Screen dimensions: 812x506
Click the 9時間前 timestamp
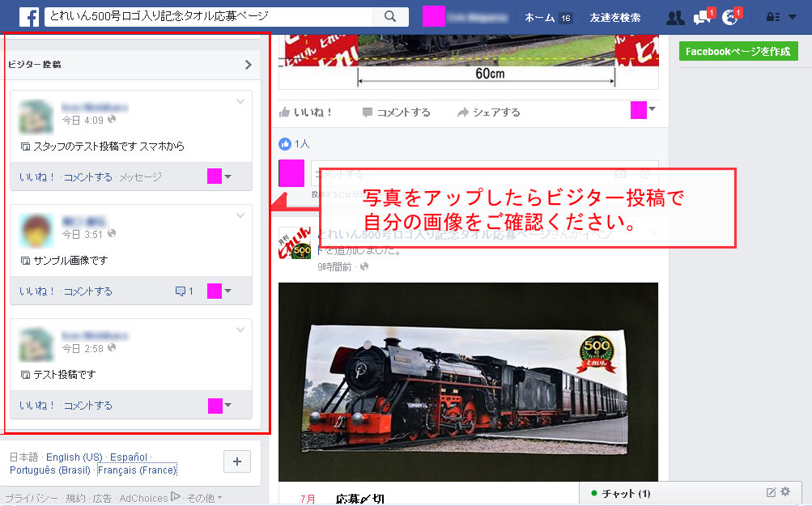tap(334, 266)
